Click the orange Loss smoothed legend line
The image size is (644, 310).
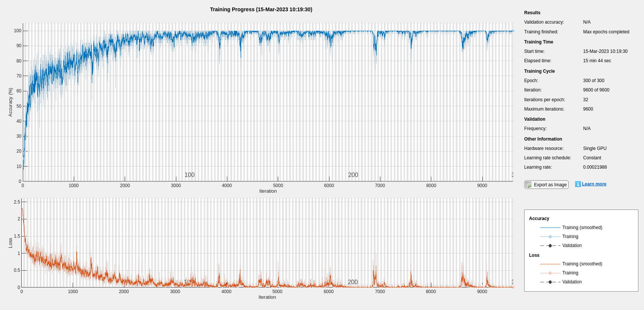point(550,264)
